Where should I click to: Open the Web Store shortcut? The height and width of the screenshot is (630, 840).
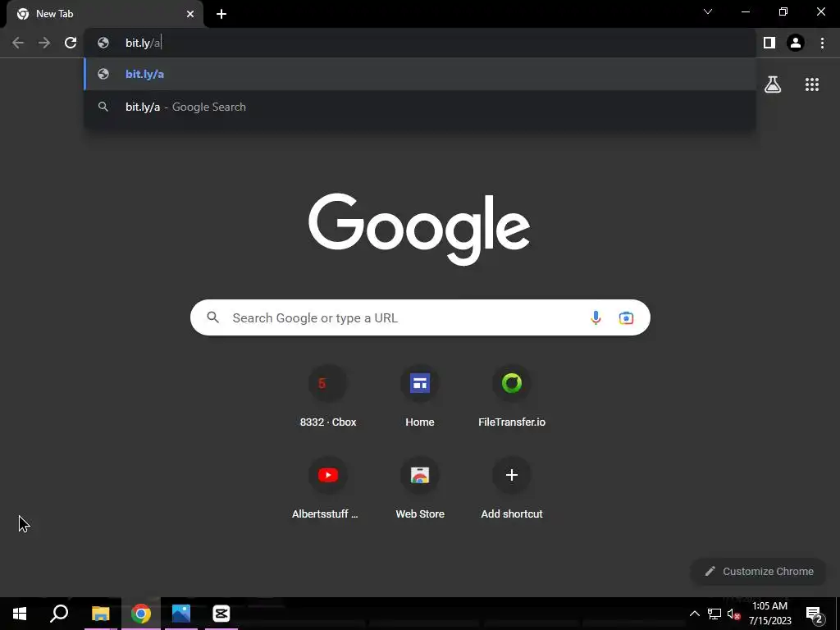[x=420, y=489]
